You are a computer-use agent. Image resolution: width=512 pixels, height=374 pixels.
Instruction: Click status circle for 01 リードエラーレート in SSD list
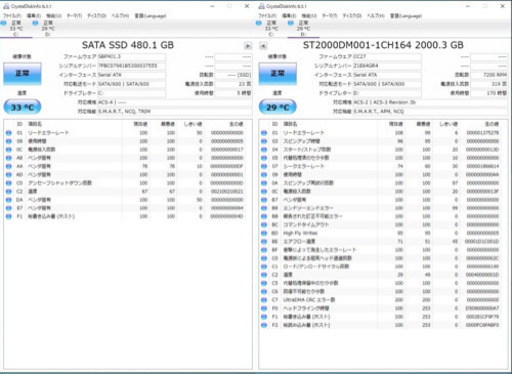9,133
